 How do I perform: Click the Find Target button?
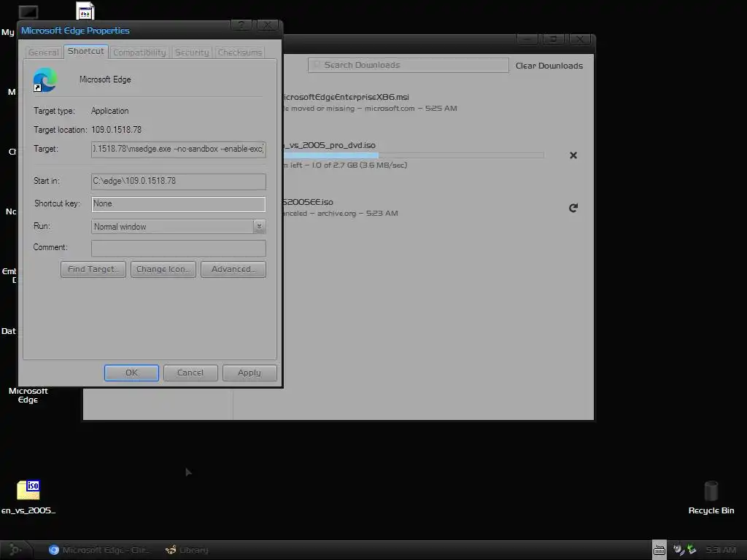[93, 269]
